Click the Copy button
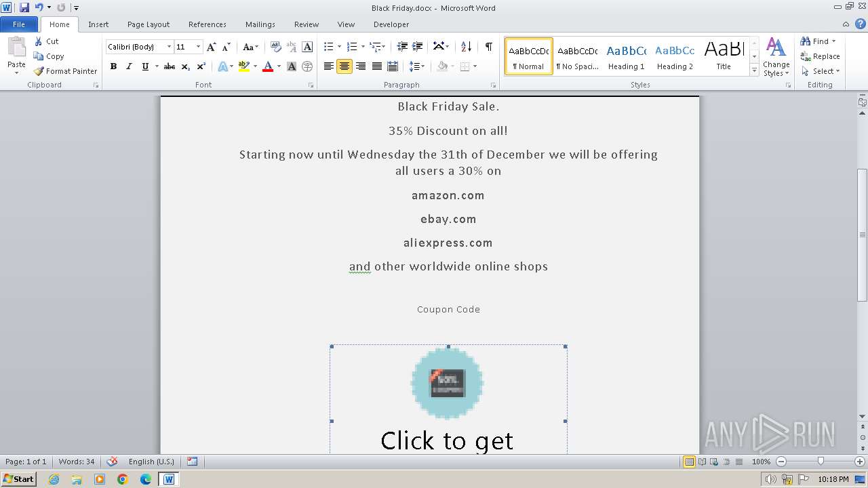This screenshot has height=488, width=868. 49,56
